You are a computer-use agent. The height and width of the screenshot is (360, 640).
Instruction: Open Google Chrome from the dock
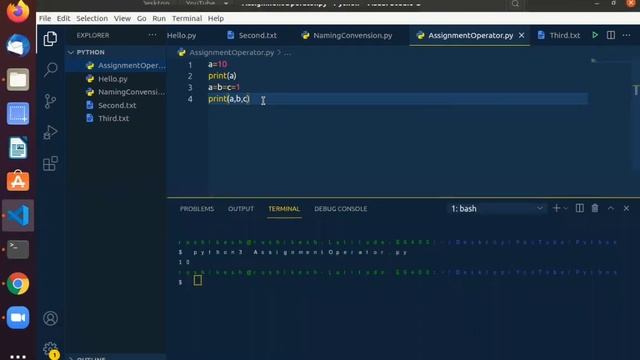[18, 284]
